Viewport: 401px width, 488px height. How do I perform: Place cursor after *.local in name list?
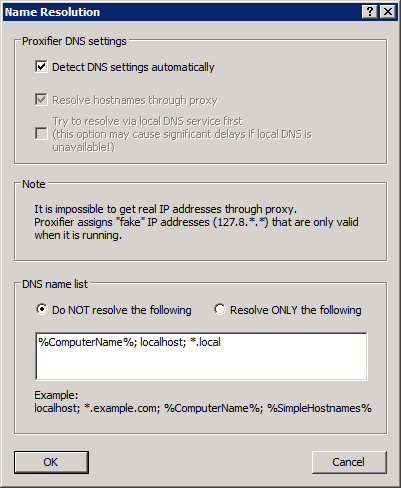click(x=222, y=342)
